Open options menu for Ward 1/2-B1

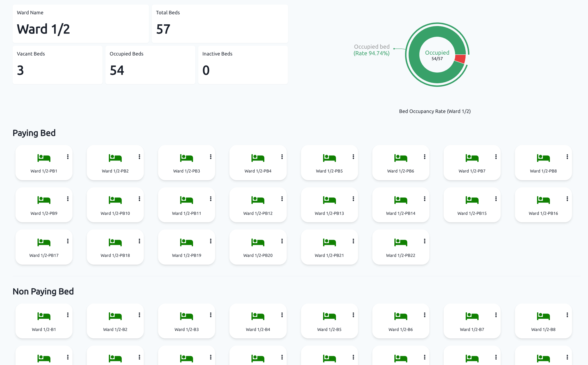(68, 315)
